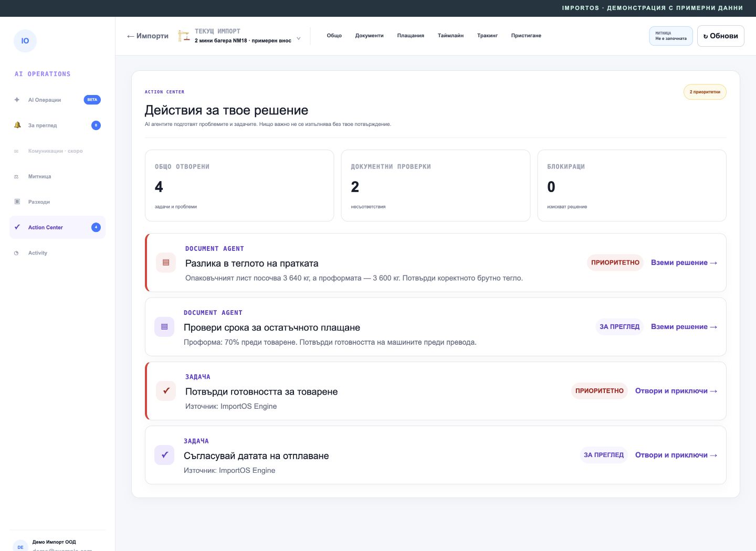Open Митница sidebar item

57,176
